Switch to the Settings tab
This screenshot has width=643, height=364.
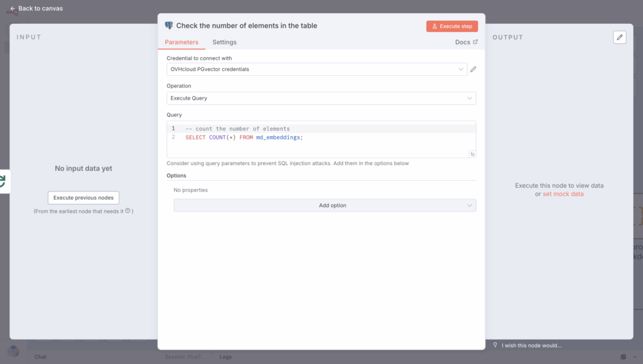224,42
